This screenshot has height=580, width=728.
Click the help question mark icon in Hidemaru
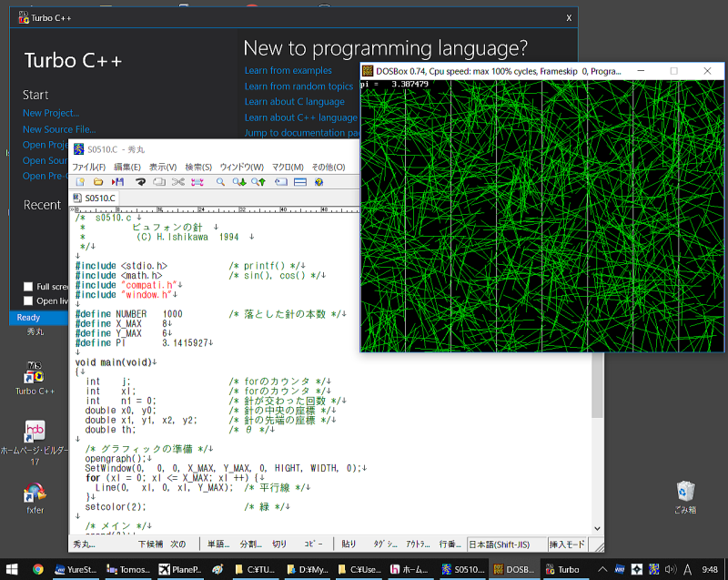(318, 182)
